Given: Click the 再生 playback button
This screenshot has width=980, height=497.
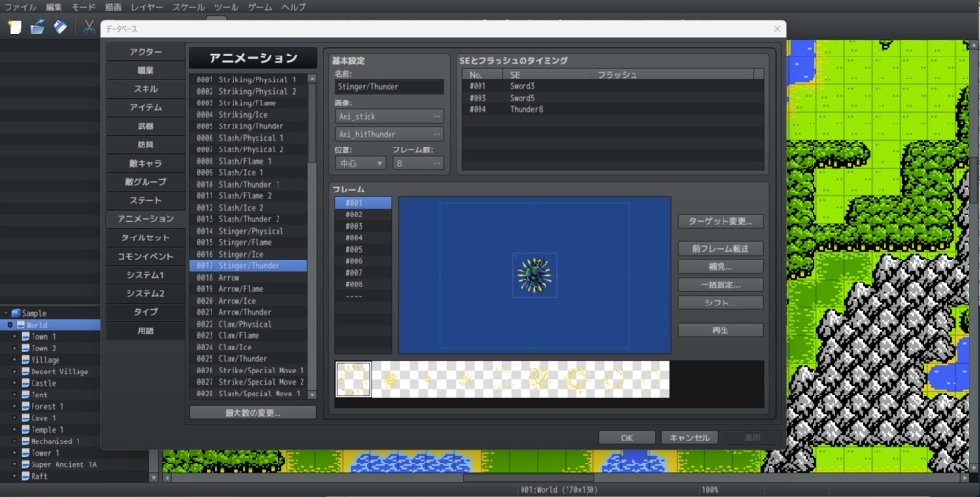Looking at the screenshot, I should click(x=720, y=330).
